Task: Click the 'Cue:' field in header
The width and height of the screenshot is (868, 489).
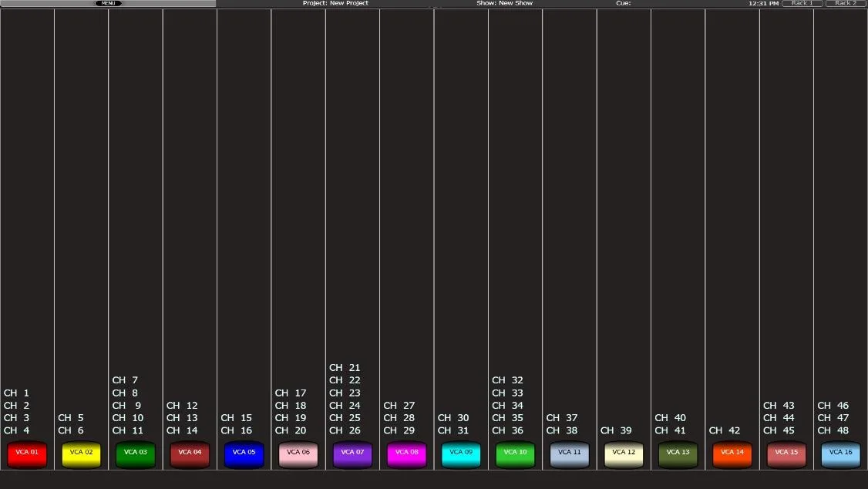Action: pyautogui.click(x=624, y=3)
